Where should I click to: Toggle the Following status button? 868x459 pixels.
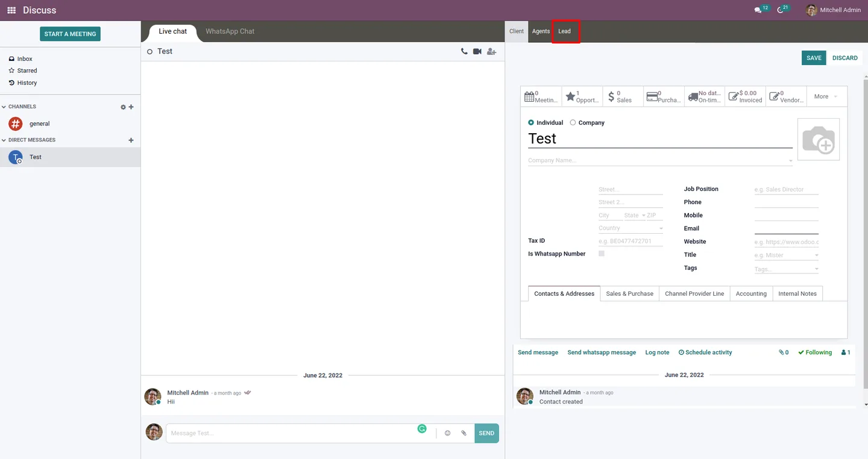pyautogui.click(x=815, y=352)
